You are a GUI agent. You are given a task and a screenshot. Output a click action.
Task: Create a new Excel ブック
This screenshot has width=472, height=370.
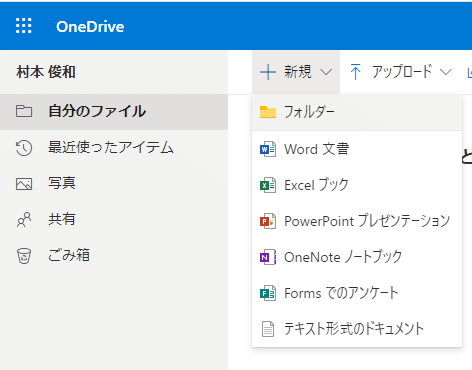pyautogui.click(x=357, y=185)
